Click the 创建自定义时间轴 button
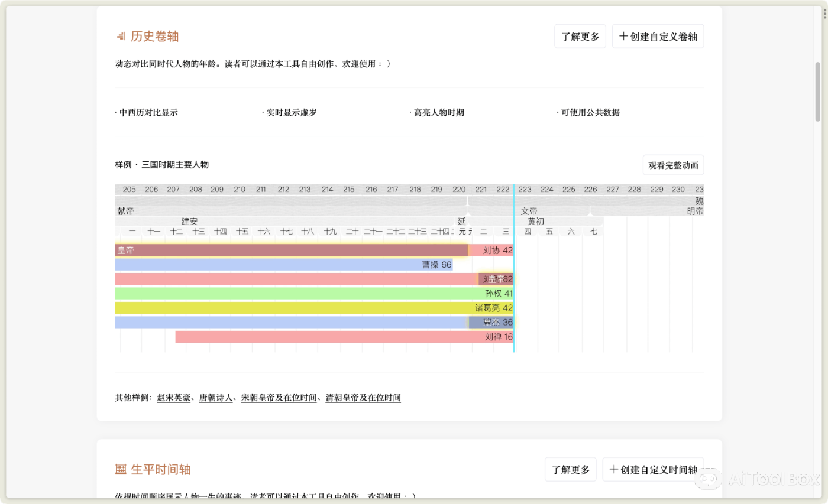Viewport: 828px width, 504px height. coord(654,469)
